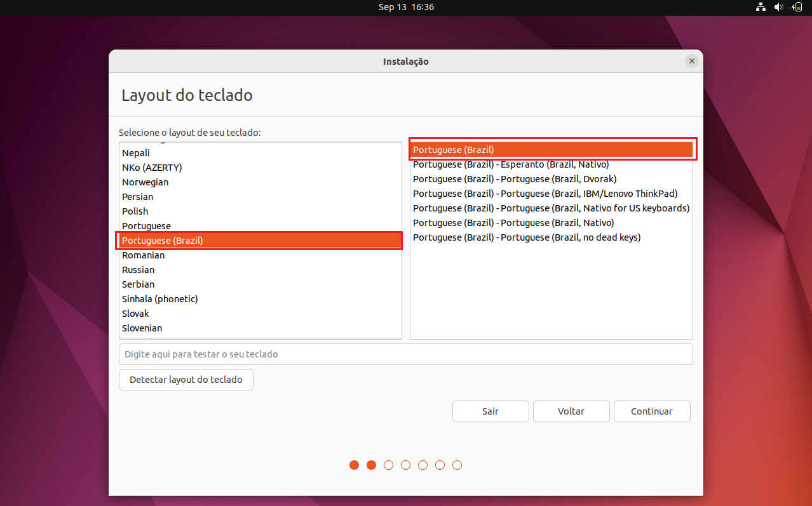Choose Portuguese (not Brazil) layout
Viewport: 812px width, 506px height.
pos(261,226)
